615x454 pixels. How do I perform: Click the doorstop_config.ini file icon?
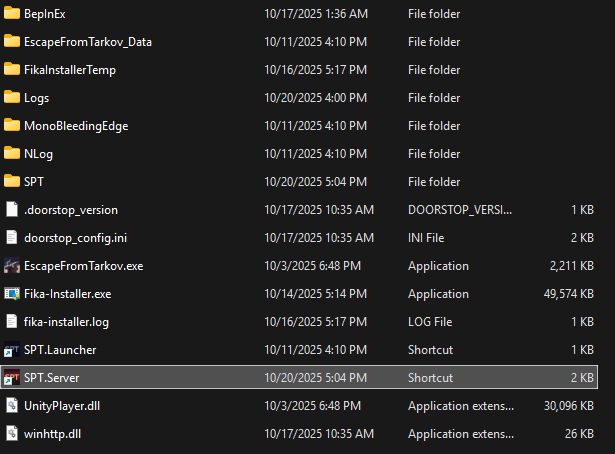click(x=12, y=238)
